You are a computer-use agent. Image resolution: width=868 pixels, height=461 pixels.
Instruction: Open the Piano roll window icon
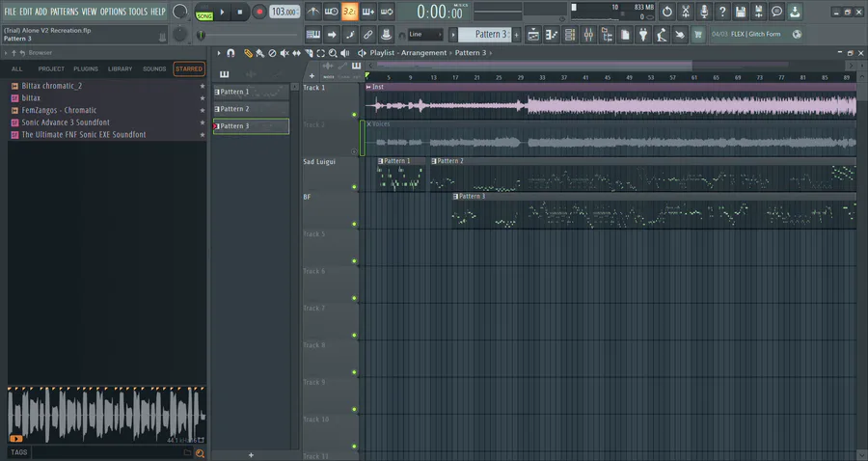coord(552,35)
